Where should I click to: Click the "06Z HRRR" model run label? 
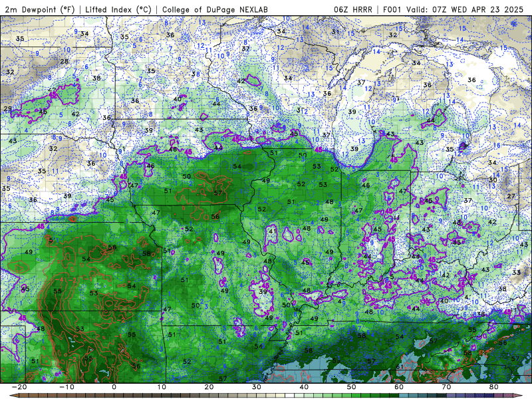coord(353,9)
